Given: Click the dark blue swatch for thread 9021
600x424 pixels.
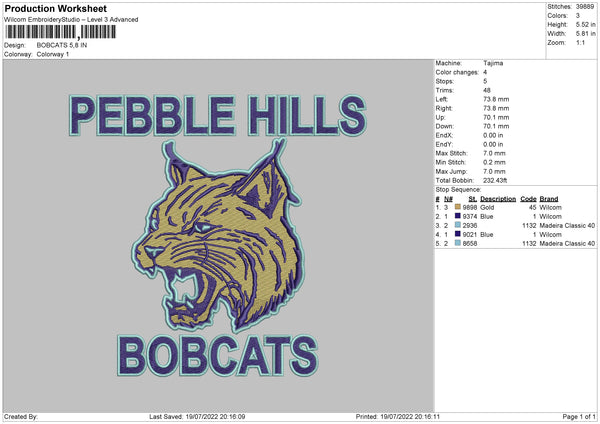Looking at the screenshot, I should 457,234.
